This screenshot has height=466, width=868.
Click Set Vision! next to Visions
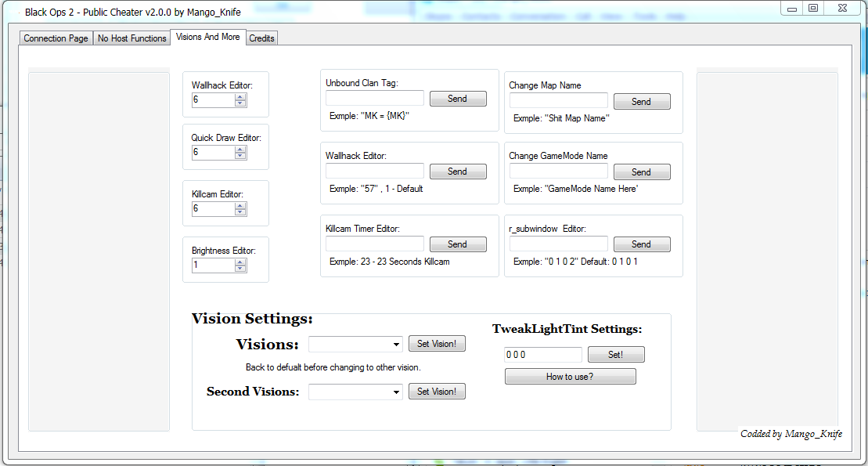(437, 344)
